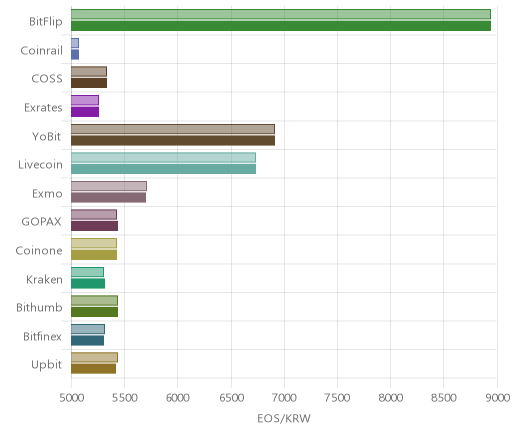The height and width of the screenshot is (436, 512).
Task: Click the dark green BitFlip bar
Action: [x=281, y=26]
